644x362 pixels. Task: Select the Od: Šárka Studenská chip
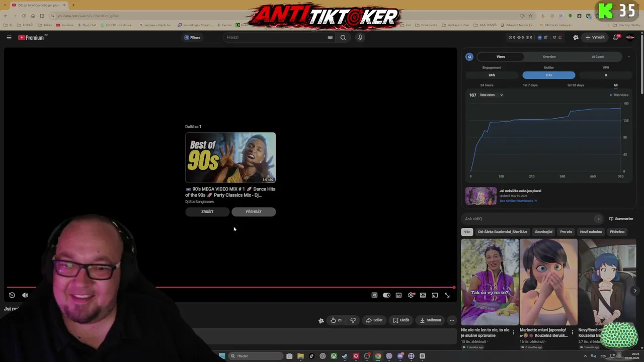(503, 232)
